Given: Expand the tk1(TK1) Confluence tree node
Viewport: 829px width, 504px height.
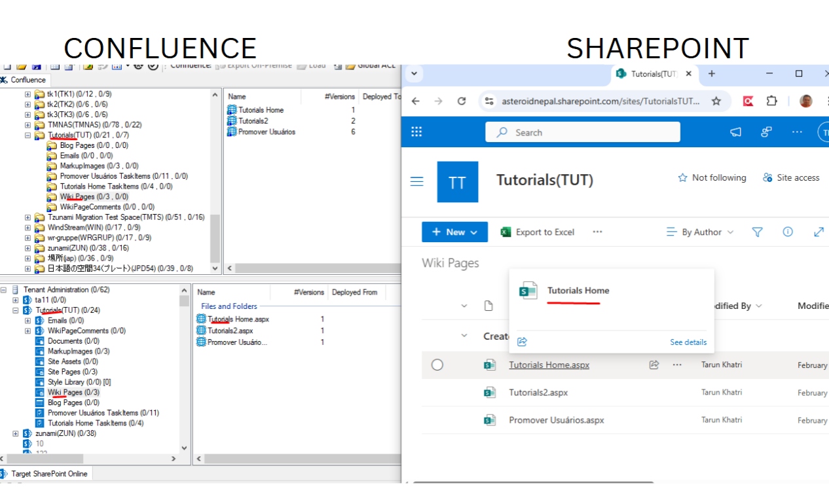Looking at the screenshot, I should coord(28,94).
